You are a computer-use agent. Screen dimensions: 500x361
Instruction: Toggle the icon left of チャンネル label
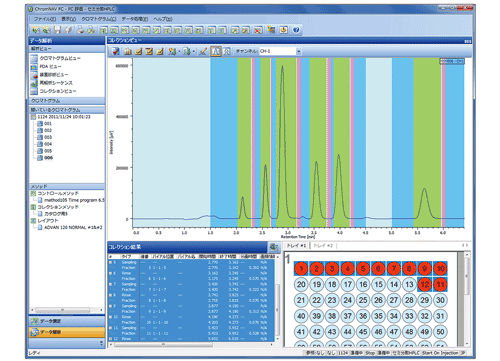click(x=227, y=51)
